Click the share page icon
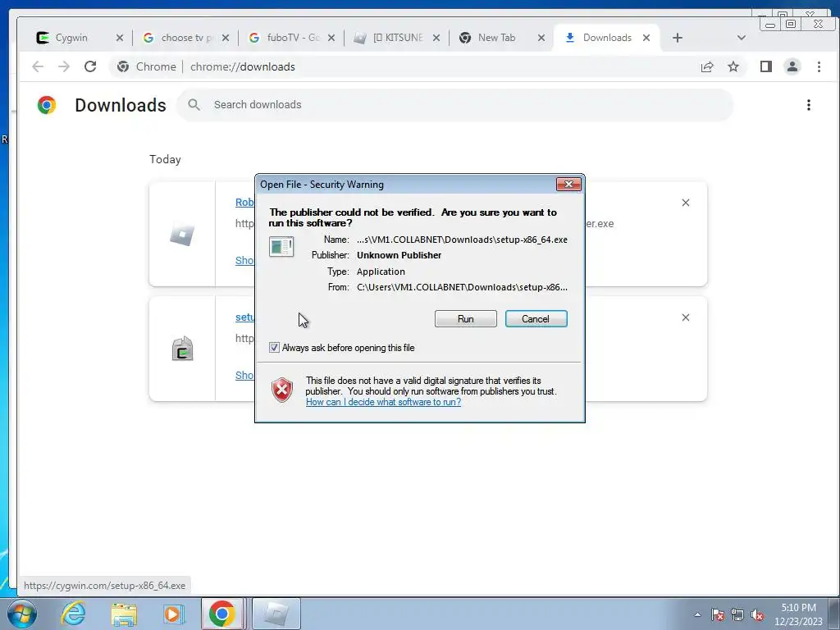 (707, 66)
